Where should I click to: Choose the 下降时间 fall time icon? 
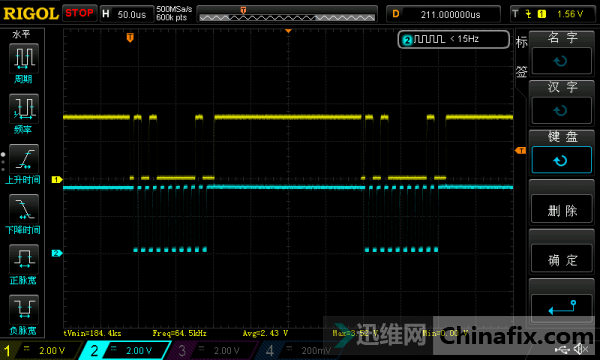24,209
